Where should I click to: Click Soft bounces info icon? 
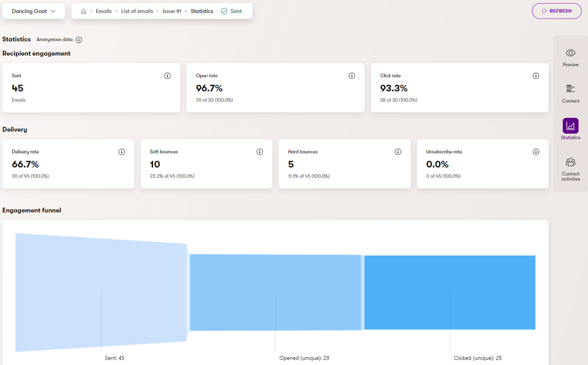[260, 152]
